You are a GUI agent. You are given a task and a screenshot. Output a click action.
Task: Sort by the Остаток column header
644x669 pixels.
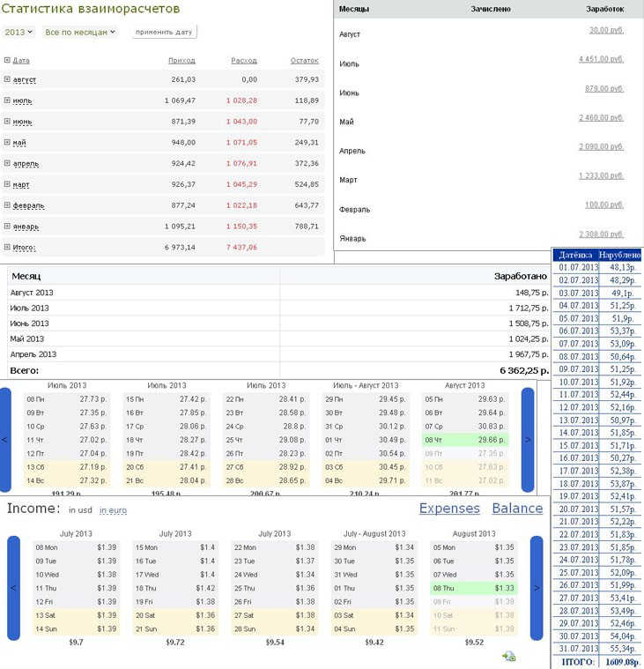pos(304,60)
